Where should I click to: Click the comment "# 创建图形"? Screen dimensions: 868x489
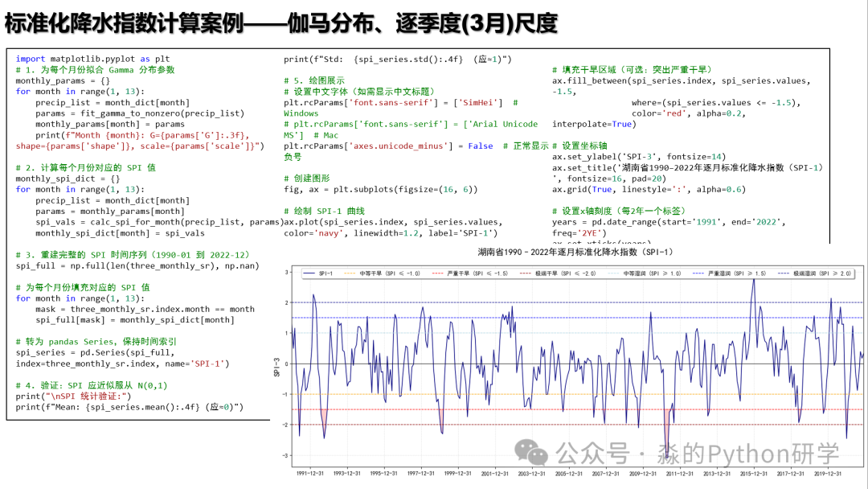click(307, 179)
